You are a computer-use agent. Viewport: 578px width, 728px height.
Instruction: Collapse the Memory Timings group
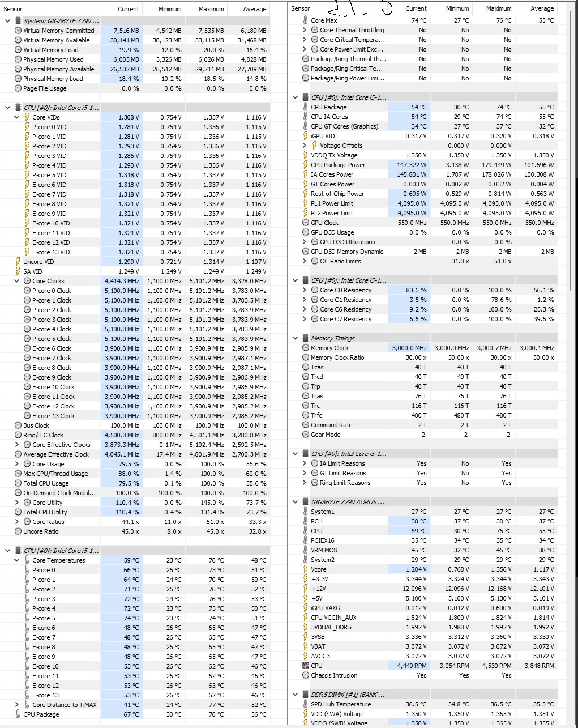(x=295, y=338)
